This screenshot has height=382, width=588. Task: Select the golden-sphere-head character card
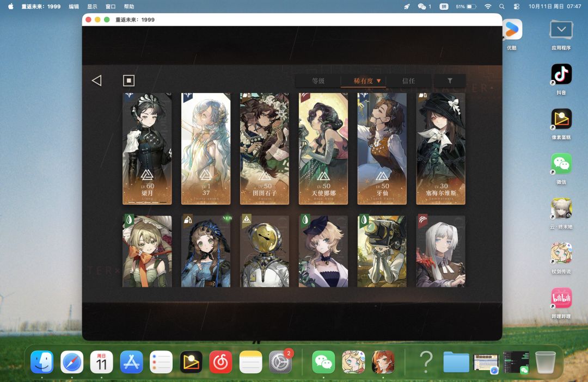pyautogui.click(x=265, y=251)
